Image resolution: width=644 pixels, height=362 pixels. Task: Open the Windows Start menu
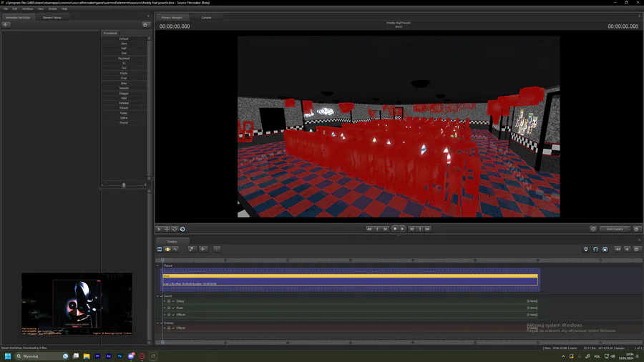pyautogui.click(x=7, y=356)
